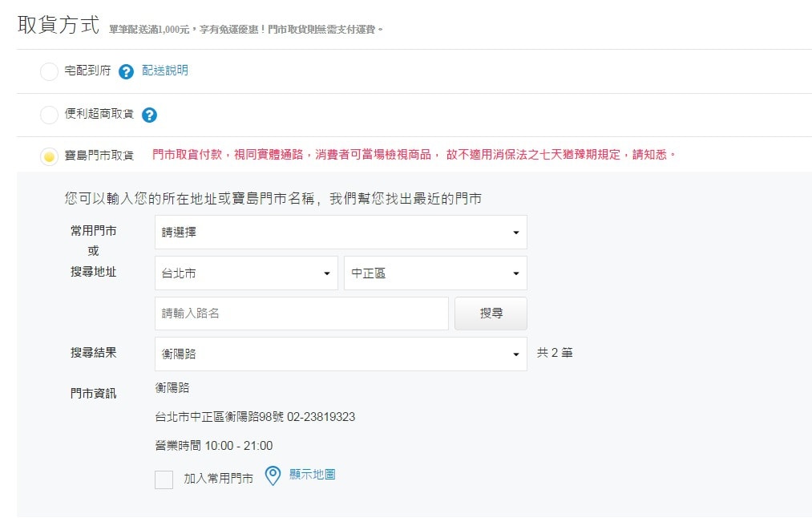Click the 便利超商取貨 label text

click(99, 114)
